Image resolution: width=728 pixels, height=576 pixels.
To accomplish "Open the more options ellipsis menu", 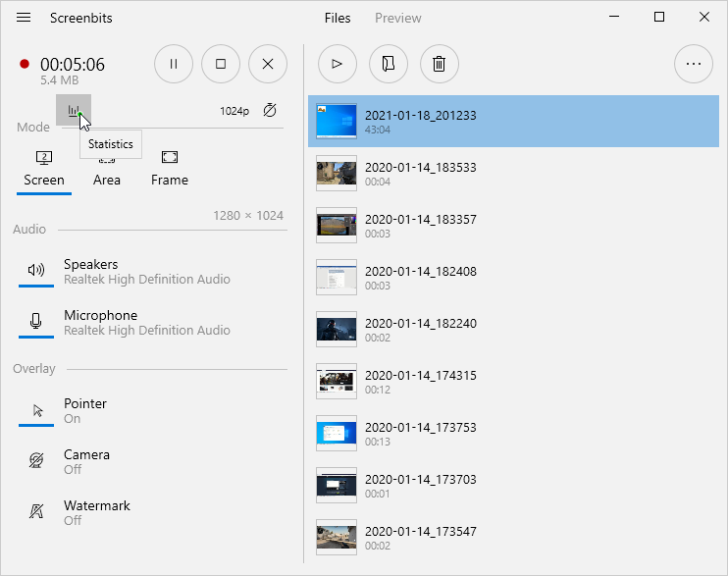I will tap(694, 64).
